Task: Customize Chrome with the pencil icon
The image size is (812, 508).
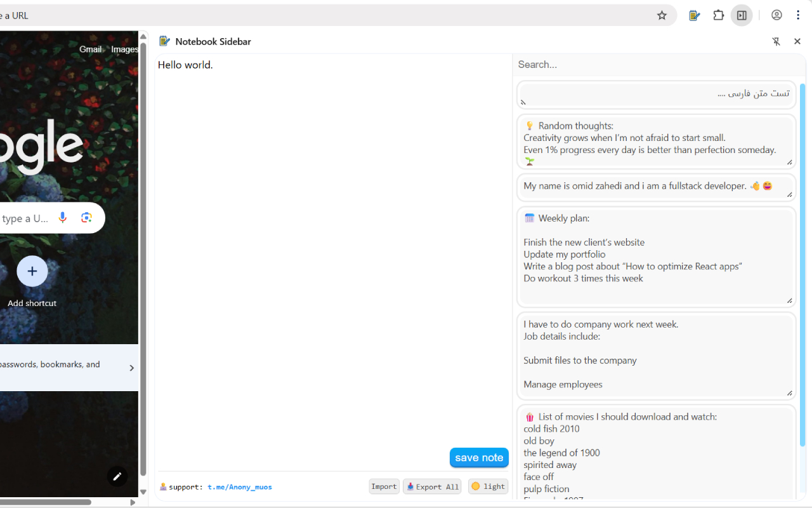Action: click(117, 476)
